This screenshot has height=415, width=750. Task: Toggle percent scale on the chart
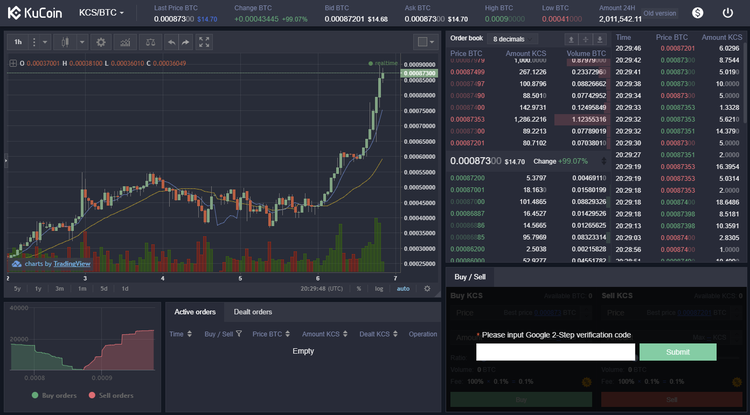point(359,289)
